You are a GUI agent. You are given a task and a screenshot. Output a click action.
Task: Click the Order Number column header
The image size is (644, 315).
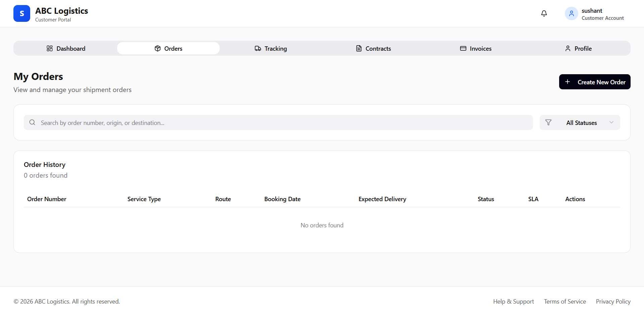(47, 199)
